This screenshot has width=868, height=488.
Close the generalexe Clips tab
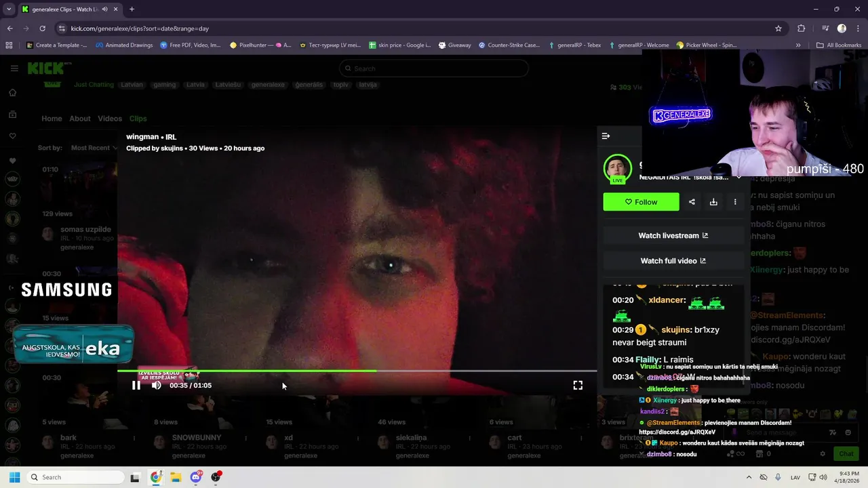(x=115, y=9)
